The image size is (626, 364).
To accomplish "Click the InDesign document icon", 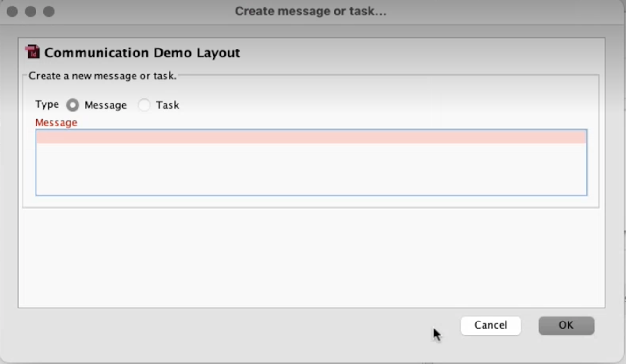I will (32, 53).
